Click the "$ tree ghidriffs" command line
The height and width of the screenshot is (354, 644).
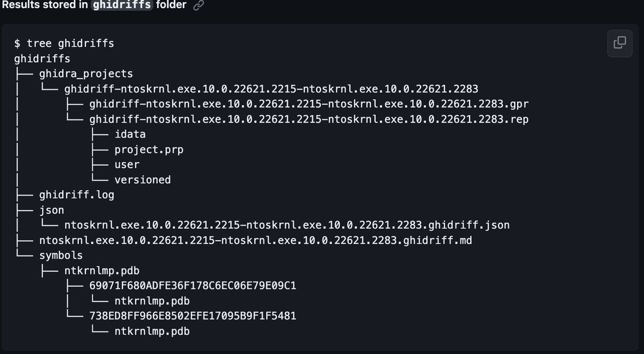pyautogui.click(x=64, y=43)
